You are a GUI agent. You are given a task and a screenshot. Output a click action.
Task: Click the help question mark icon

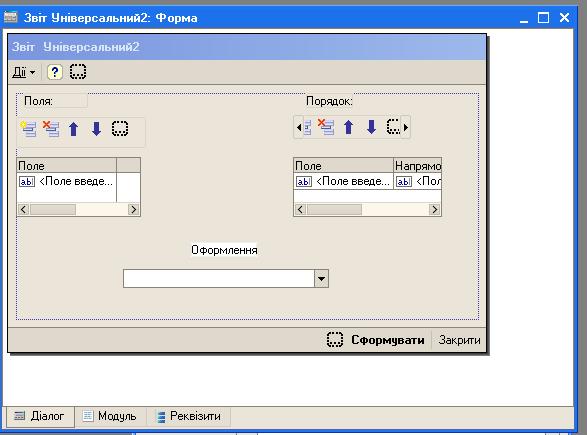click(55, 72)
